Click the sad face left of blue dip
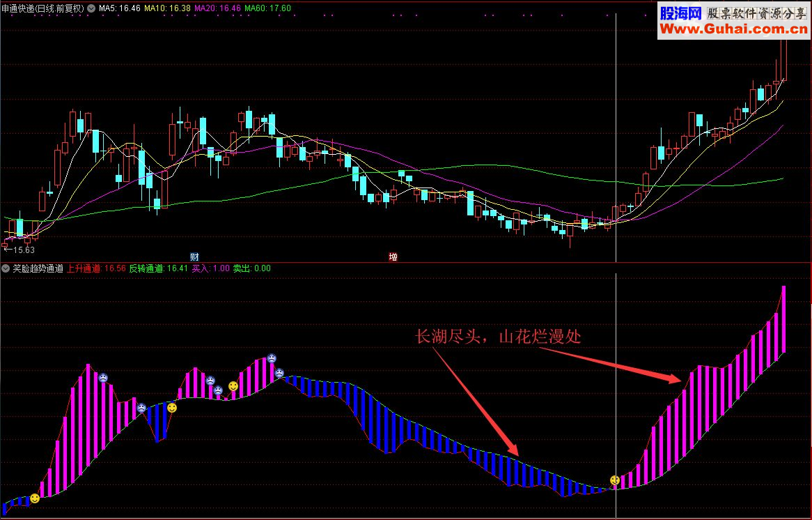Image resolution: width=812 pixels, height=520 pixels. pyautogui.click(x=141, y=408)
